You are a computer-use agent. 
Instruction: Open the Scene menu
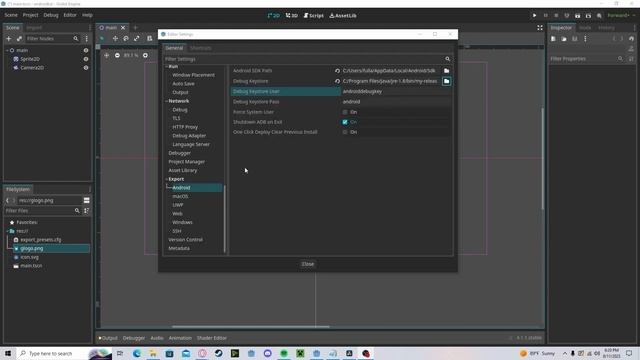pos(11,15)
